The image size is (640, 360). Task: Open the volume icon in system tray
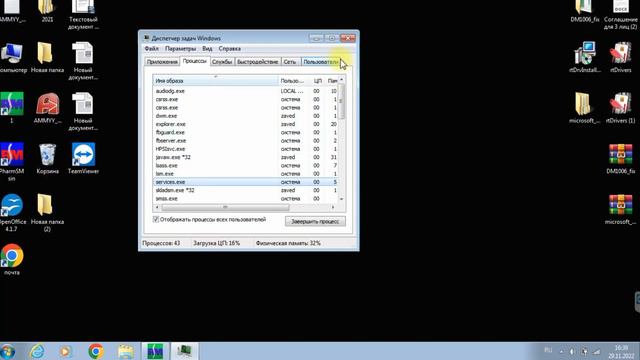pyautogui.click(x=572, y=351)
